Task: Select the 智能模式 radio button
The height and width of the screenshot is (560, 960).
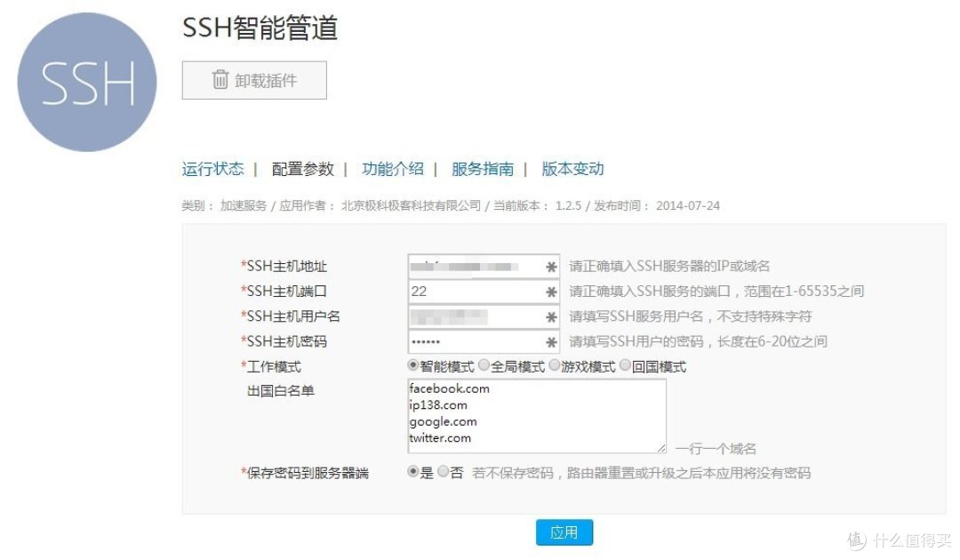Action: [x=413, y=365]
